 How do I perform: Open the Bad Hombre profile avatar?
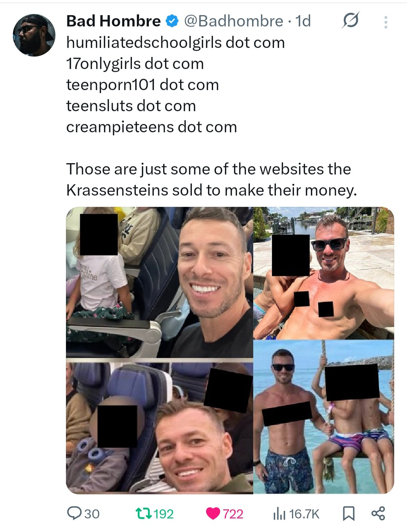click(x=34, y=35)
